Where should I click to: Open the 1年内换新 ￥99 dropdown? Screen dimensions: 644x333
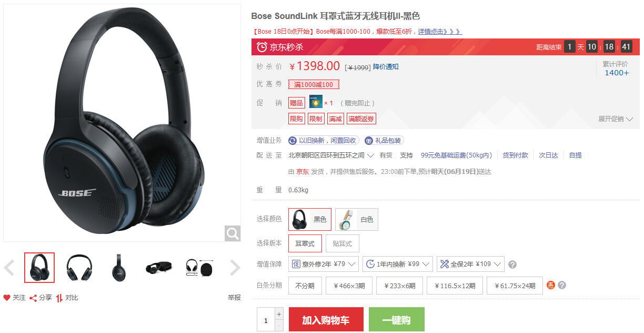pyautogui.click(x=398, y=264)
